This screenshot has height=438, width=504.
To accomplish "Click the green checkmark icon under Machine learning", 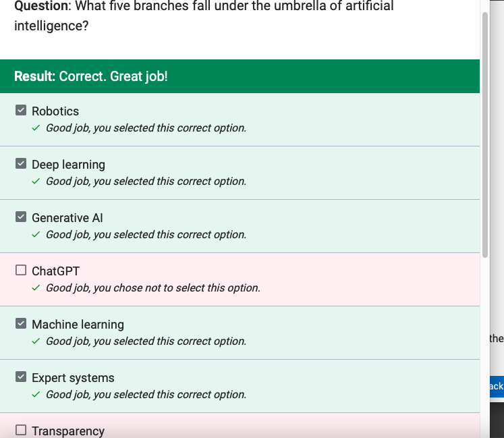I will [x=36, y=341].
